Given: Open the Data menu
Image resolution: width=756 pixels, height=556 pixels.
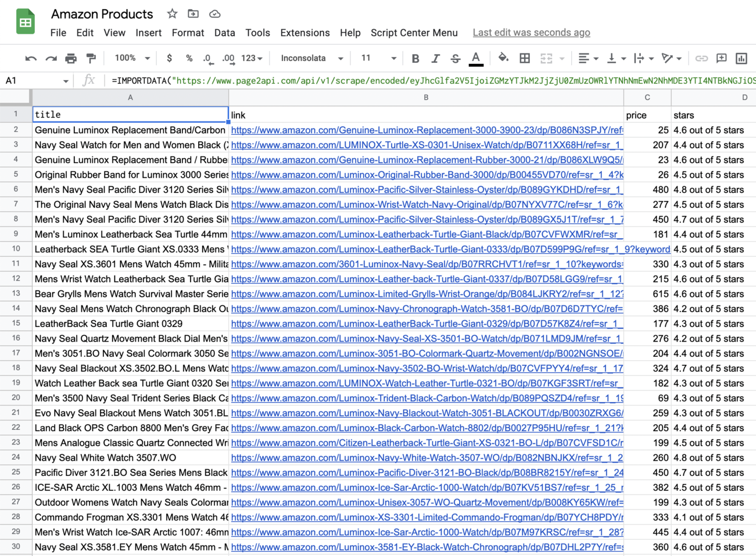Looking at the screenshot, I should point(224,33).
